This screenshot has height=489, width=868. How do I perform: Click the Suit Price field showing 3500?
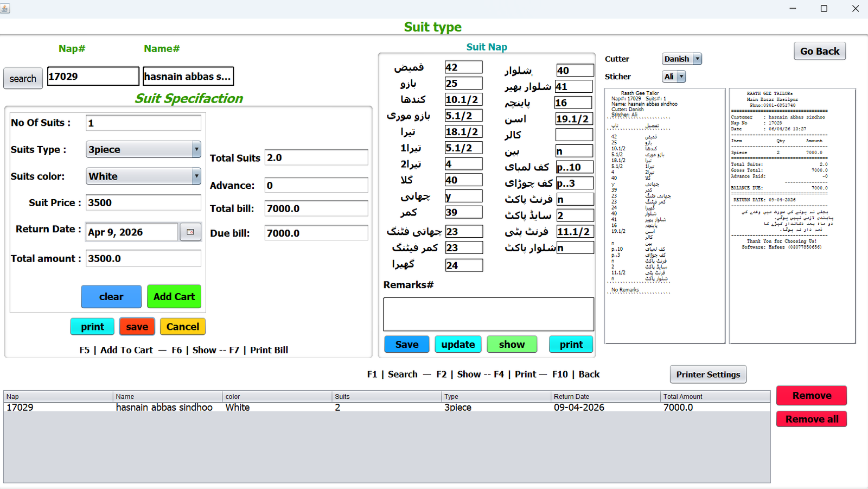(143, 202)
